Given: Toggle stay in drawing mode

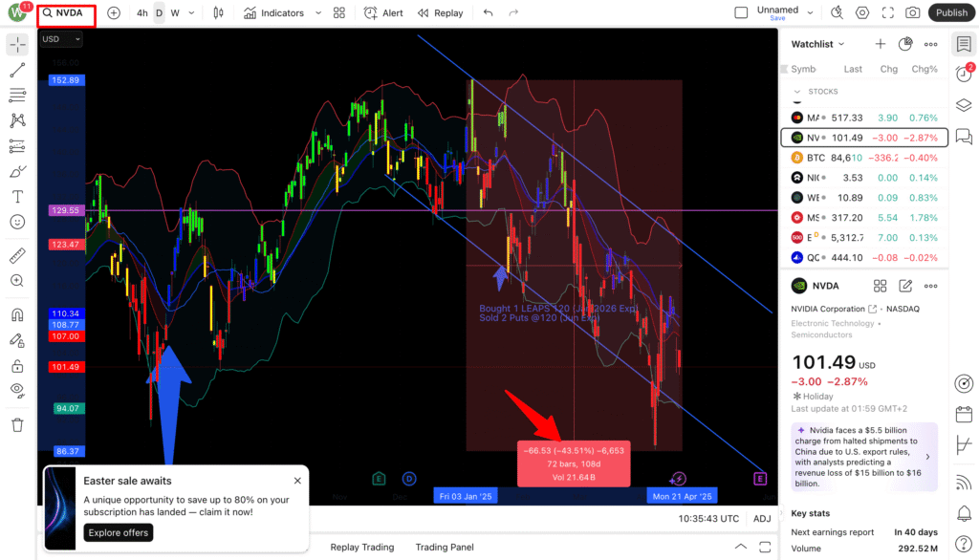Looking at the screenshot, I should pyautogui.click(x=17, y=340).
